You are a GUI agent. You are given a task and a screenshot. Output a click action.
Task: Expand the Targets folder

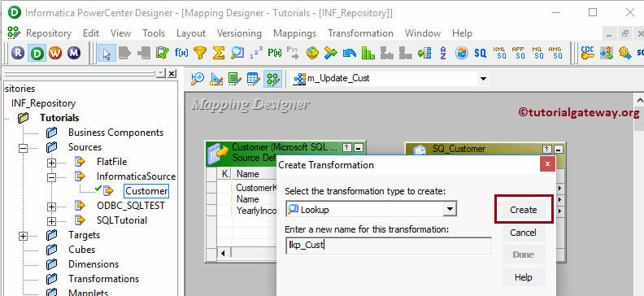click(x=24, y=236)
